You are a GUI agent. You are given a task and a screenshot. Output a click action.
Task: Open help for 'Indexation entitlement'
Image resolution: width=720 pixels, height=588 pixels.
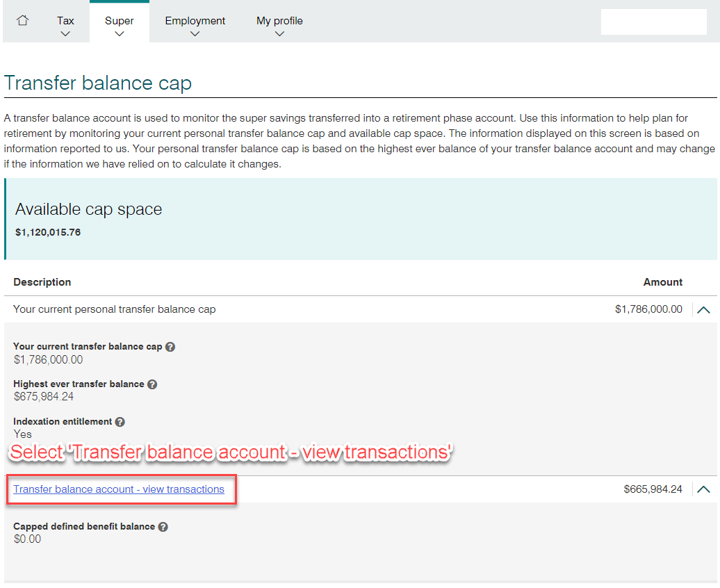(x=120, y=422)
